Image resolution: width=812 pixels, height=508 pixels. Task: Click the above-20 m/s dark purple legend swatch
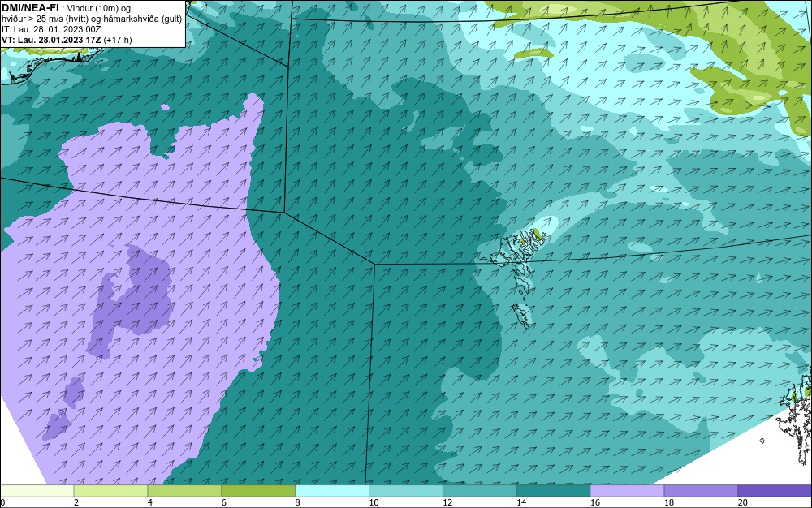(775, 491)
